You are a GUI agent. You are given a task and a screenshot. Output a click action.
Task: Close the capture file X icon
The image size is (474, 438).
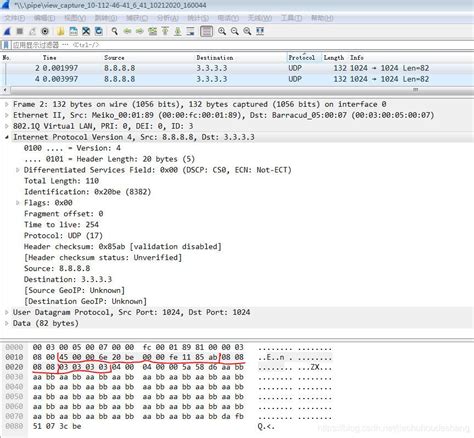(86, 31)
